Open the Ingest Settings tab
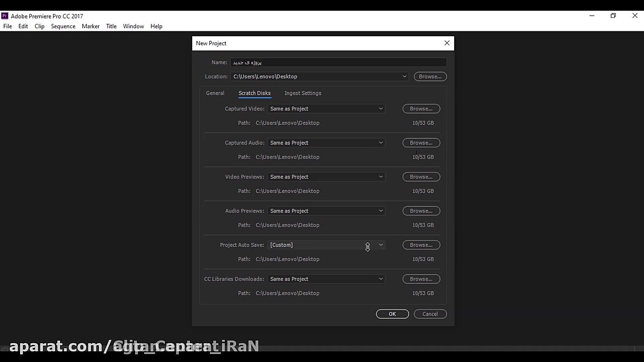This screenshot has width=644, height=362. [303, 93]
